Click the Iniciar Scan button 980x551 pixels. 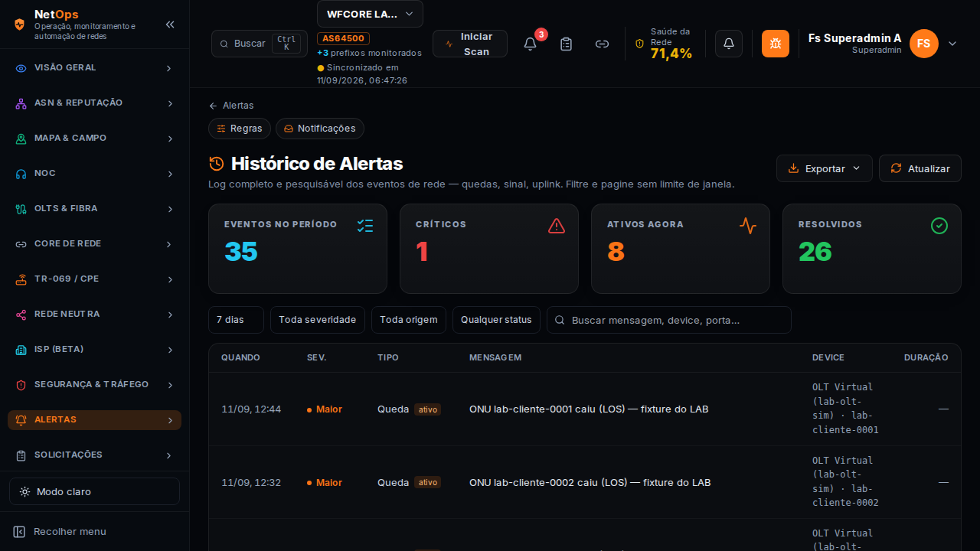pyautogui.click(x=470, y=44)
